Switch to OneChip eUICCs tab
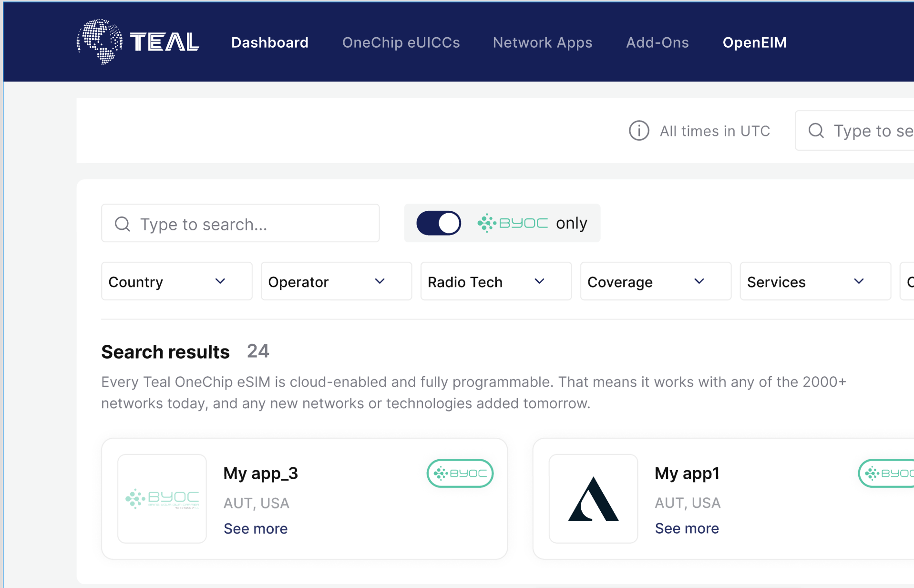This screenshot has width=914, height=588. pyautogui.click(x=401, y=42)
